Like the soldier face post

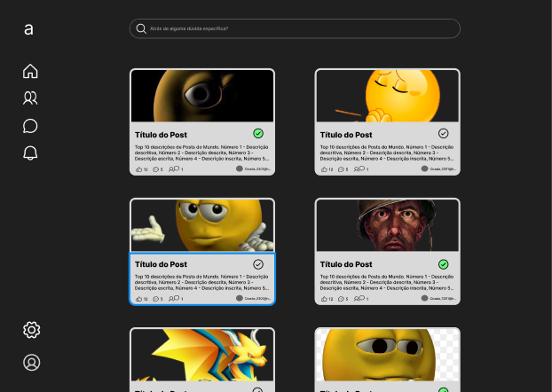[x=324, y=299]
